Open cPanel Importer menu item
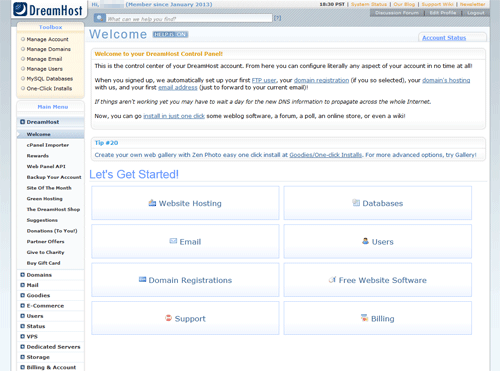The height and width of the screenshot is (371, 500). pyautogui.click(x=48, y=145)
